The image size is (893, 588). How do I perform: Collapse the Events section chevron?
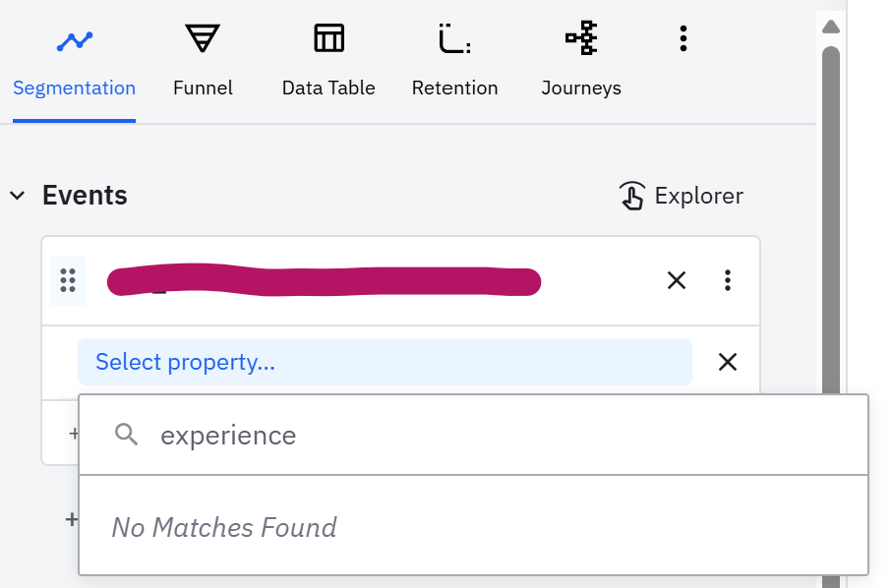(17, 196)
